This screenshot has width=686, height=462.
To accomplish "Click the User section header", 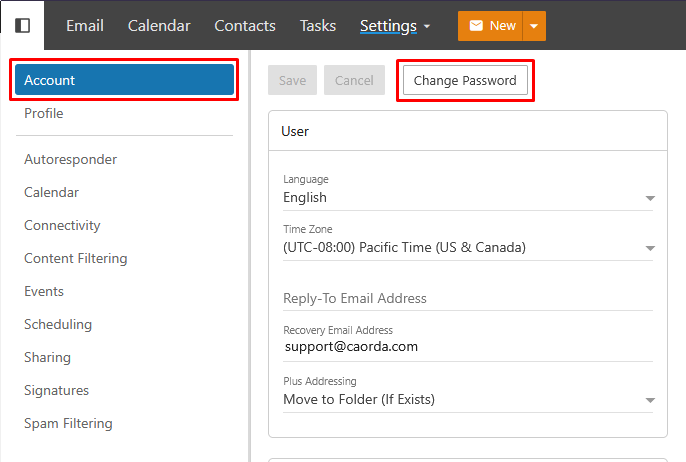I will click(468, 131).
